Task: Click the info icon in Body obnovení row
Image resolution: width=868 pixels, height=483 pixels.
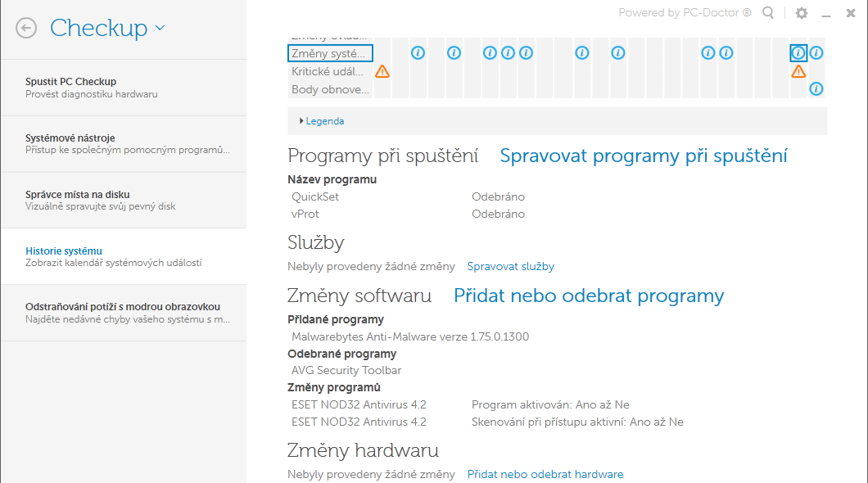Action: pos(816,88)
